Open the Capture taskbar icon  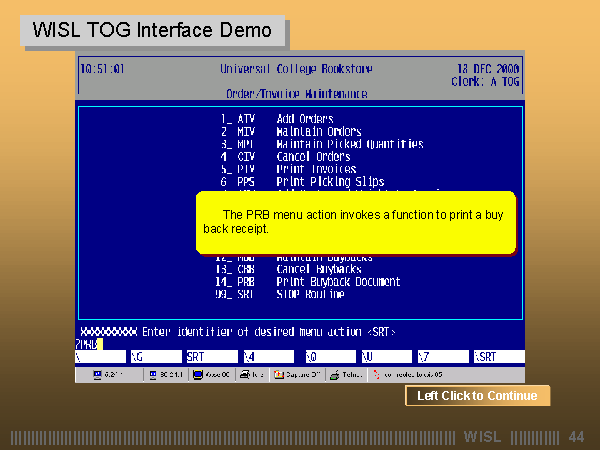tap(298, 376)
